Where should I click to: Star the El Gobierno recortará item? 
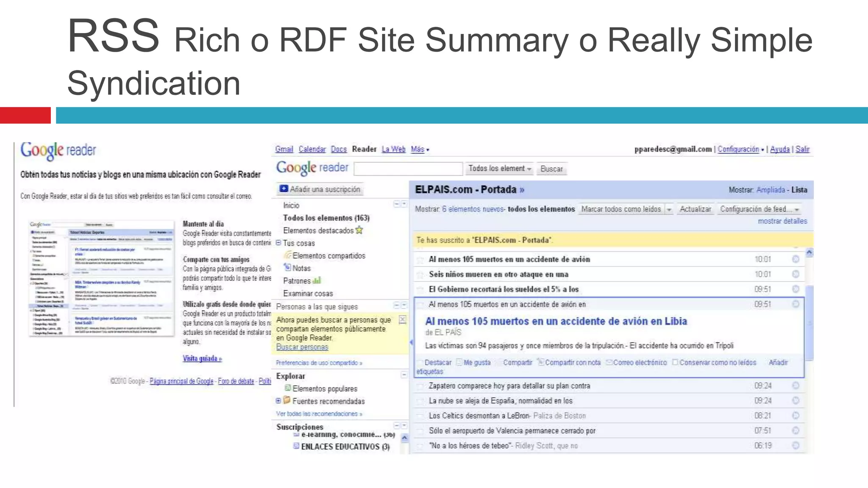420,290
